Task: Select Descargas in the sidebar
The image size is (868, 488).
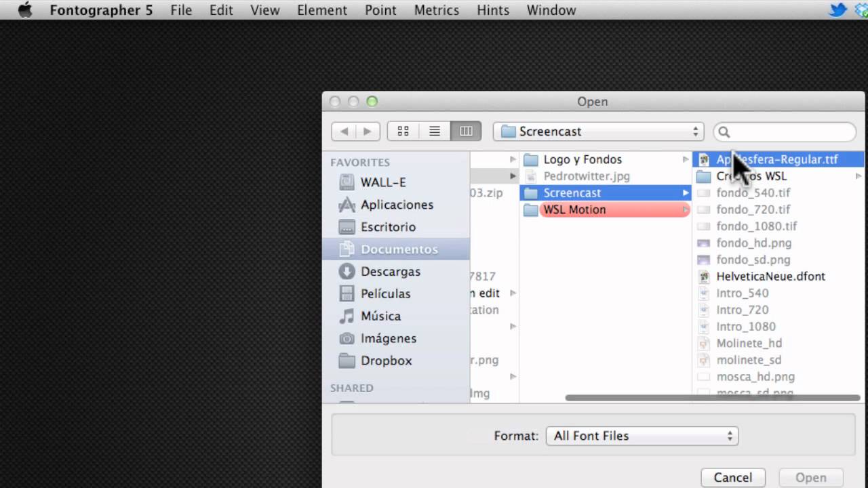Action: [395, 271]
